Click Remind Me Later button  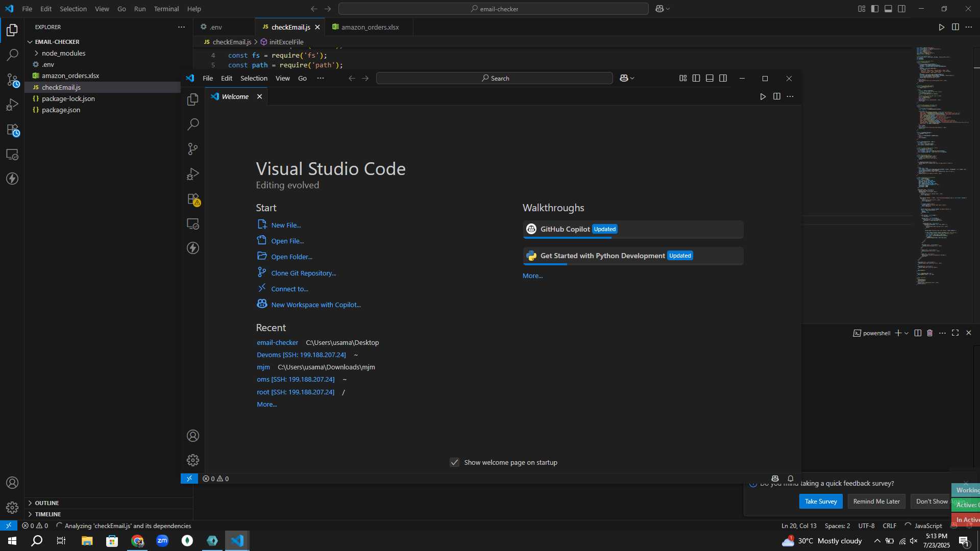coord(876,502)
